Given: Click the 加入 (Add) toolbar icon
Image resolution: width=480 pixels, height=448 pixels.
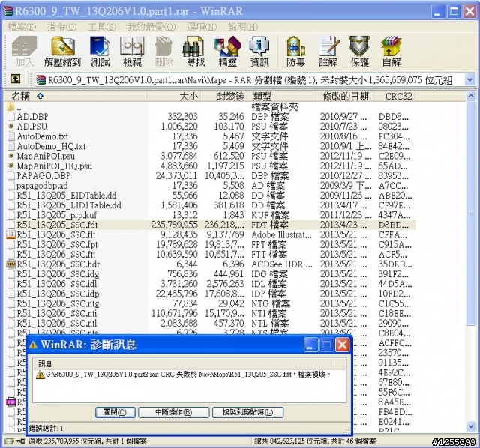Looking at the screenshot, I should pos(25,51).
